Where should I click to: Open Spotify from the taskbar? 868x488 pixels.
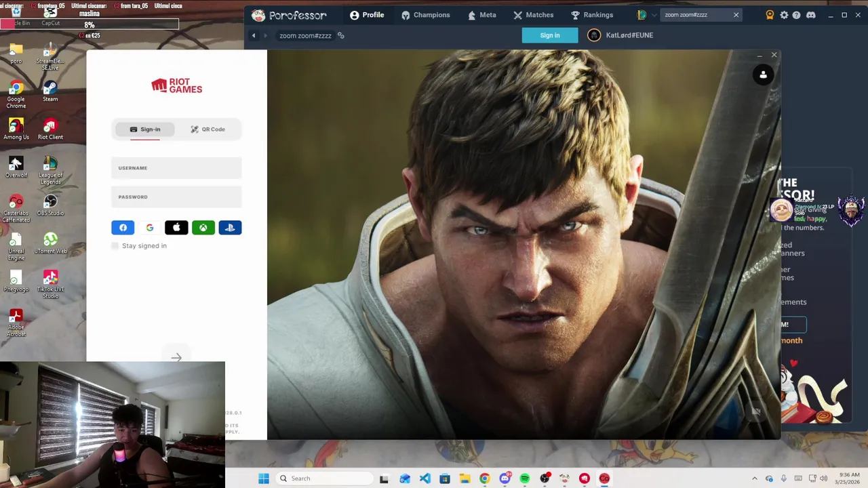[x=525, y=479]
